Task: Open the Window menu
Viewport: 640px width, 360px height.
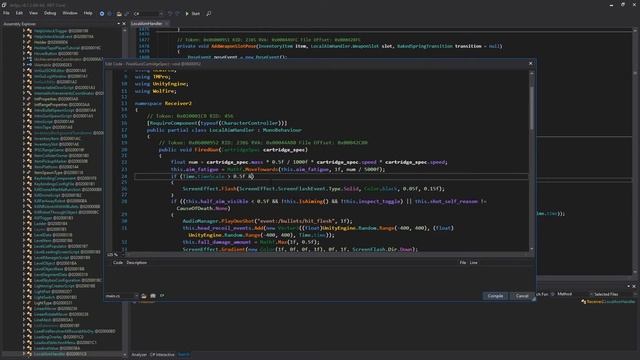Action: pos(70,13)
